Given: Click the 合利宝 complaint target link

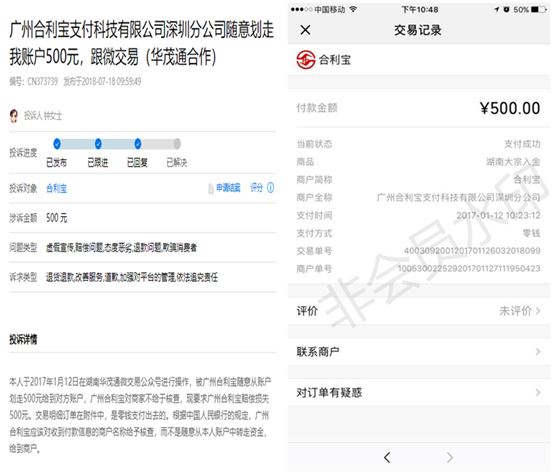Looking at the screenshot, I should pos(56,188).
